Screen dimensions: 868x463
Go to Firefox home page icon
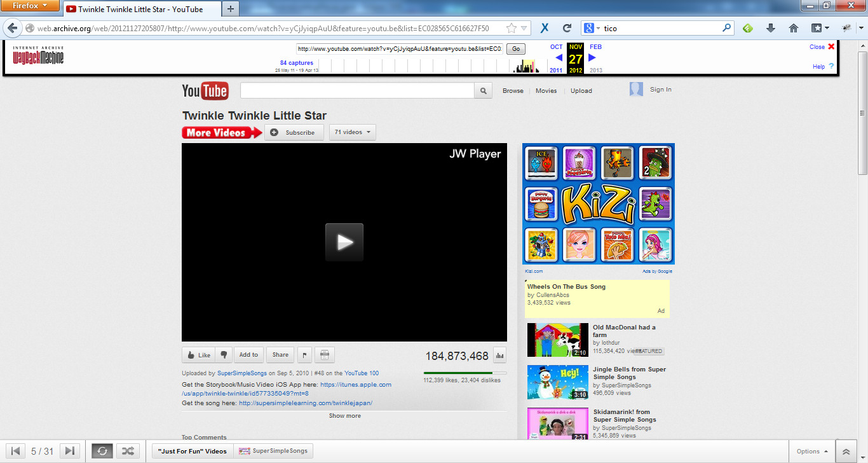click(793, 28)
